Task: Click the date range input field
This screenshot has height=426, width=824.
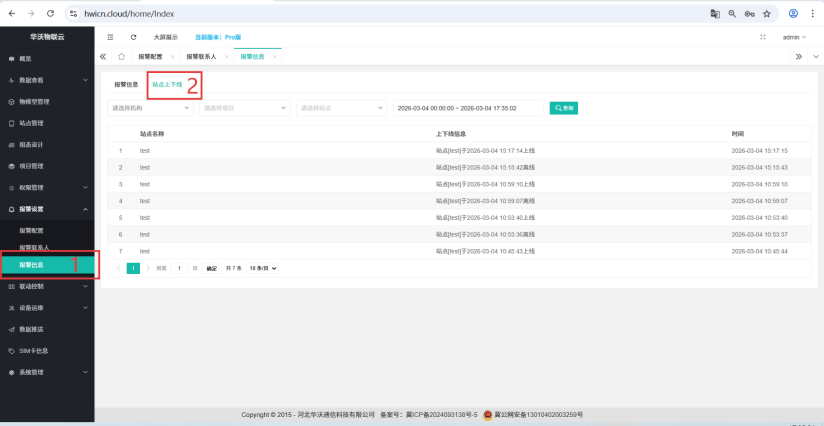Action: pos(467,108)
